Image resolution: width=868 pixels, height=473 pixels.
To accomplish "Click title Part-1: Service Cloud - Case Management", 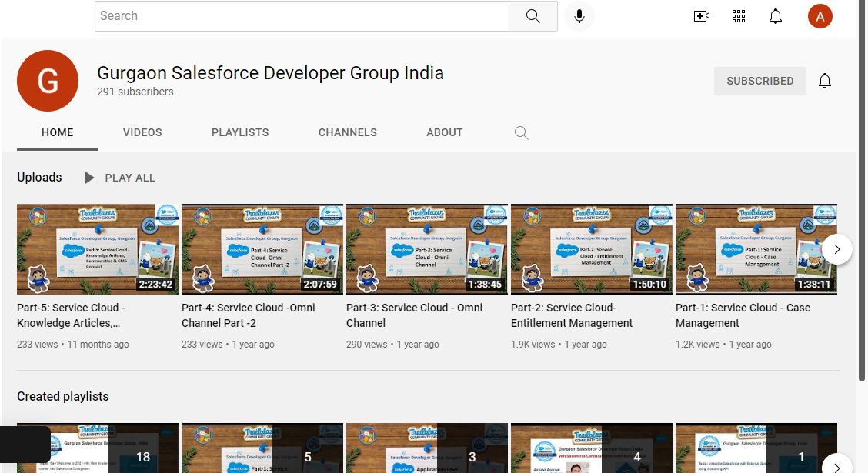I will point(743,315).
